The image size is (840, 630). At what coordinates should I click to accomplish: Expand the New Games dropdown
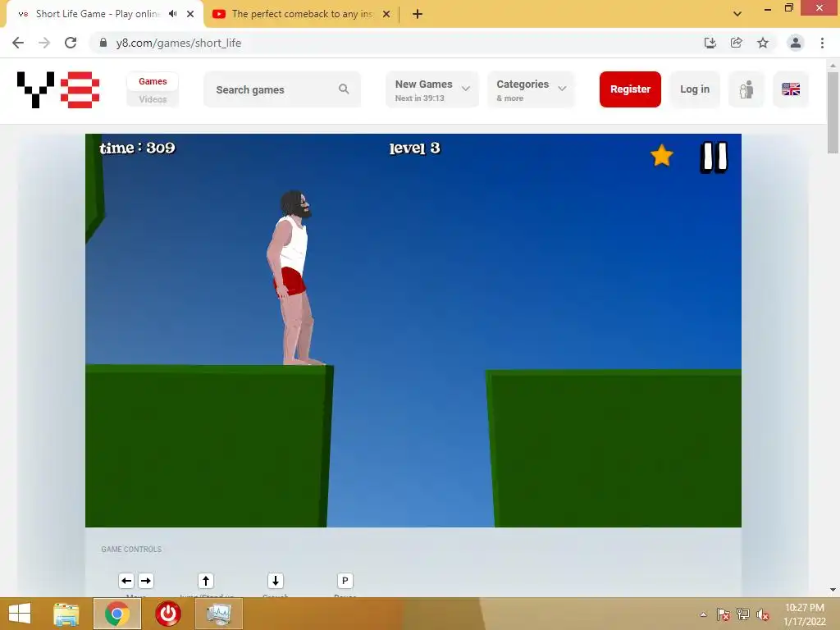[x=431, y=89]
